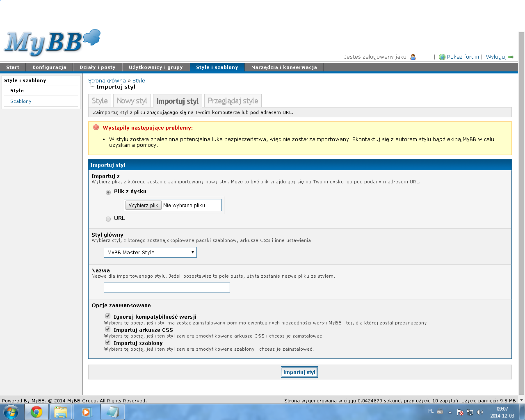Image resolution: width=525 pixels, height=420 pixels.
Task: Click the MyBB logo
Action: coord(52,43)
